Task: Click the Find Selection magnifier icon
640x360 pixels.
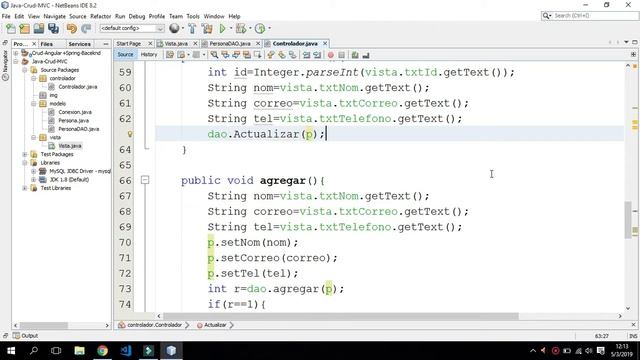Action: tap(214, 55)
